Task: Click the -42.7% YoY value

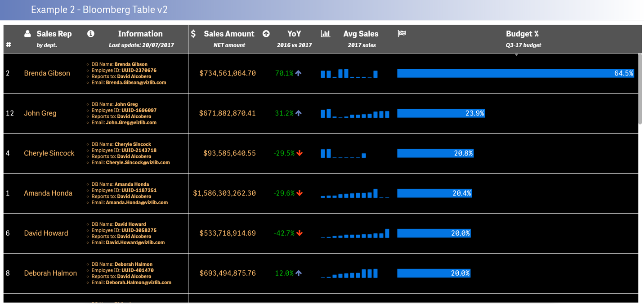Action: 284,233
